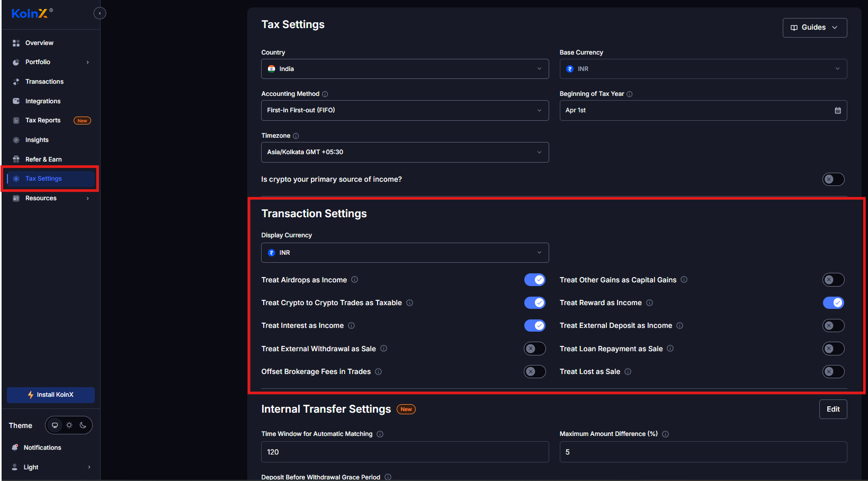Turn off Treat Reward as Income

click(834, 303)
